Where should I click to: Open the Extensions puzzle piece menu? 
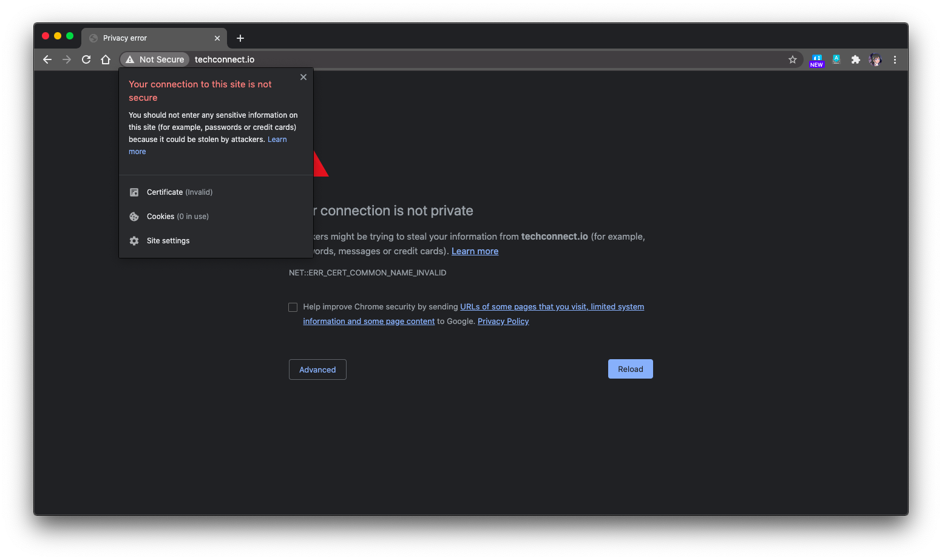click(x=856, y=59)
